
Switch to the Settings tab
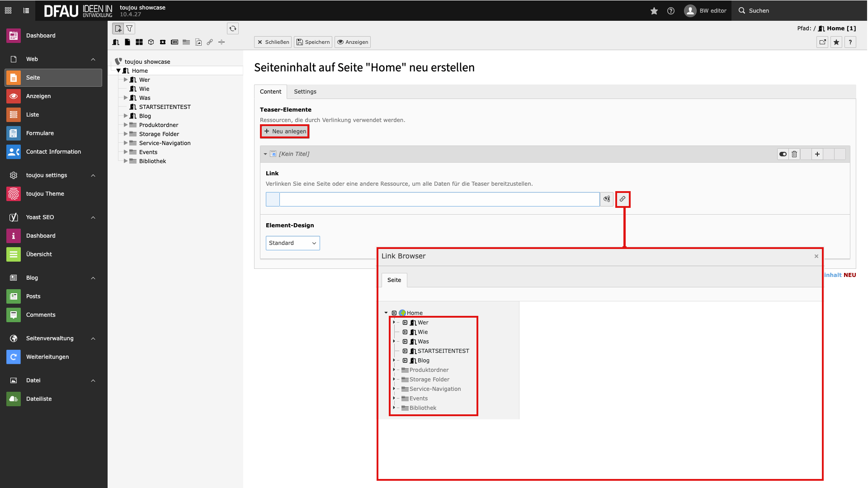pyautogui.click(x=305, y=92)
